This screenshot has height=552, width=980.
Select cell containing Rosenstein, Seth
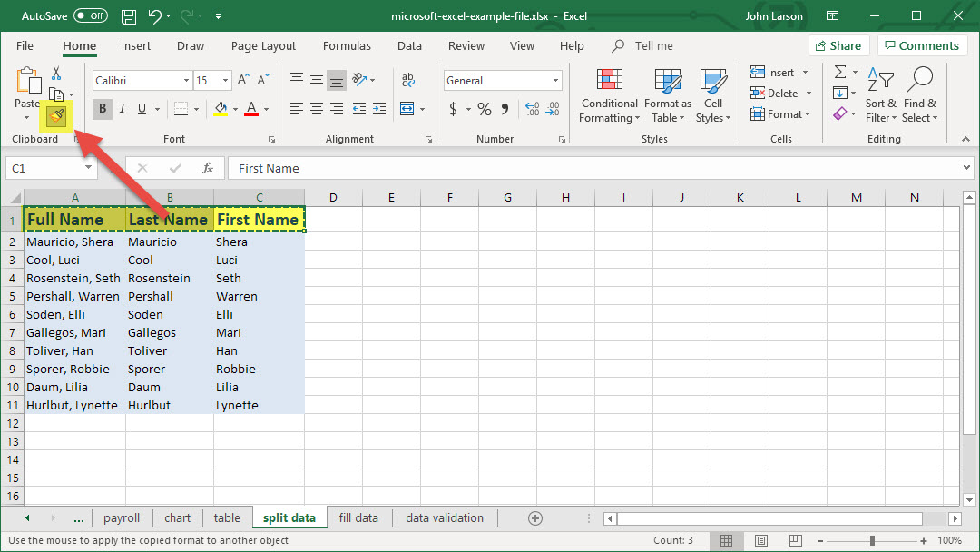73,278
